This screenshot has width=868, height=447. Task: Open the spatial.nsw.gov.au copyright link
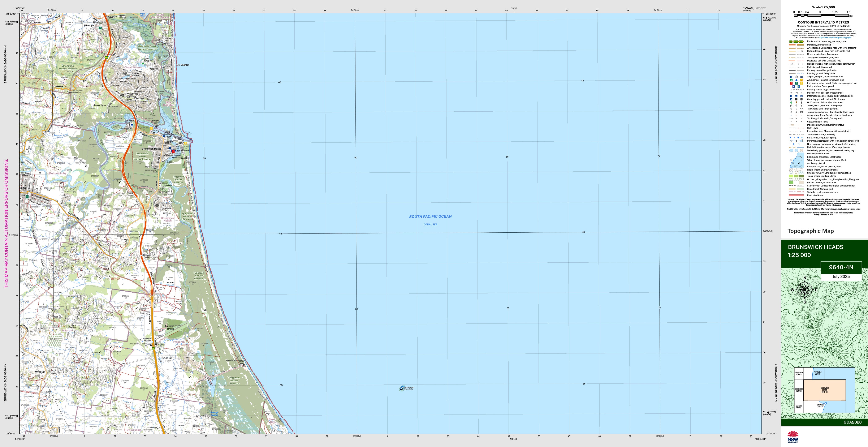click(835, 38)
